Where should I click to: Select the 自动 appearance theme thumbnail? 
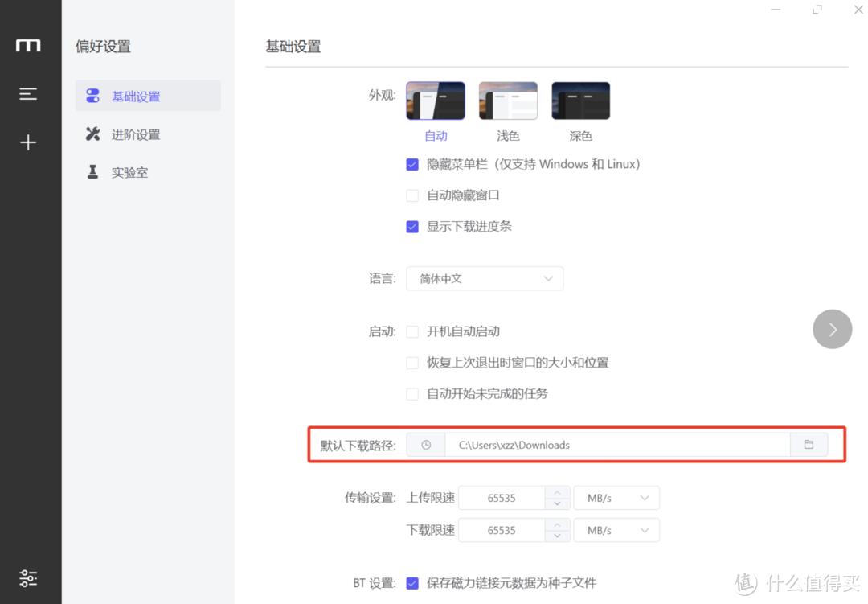click(436, 101)
